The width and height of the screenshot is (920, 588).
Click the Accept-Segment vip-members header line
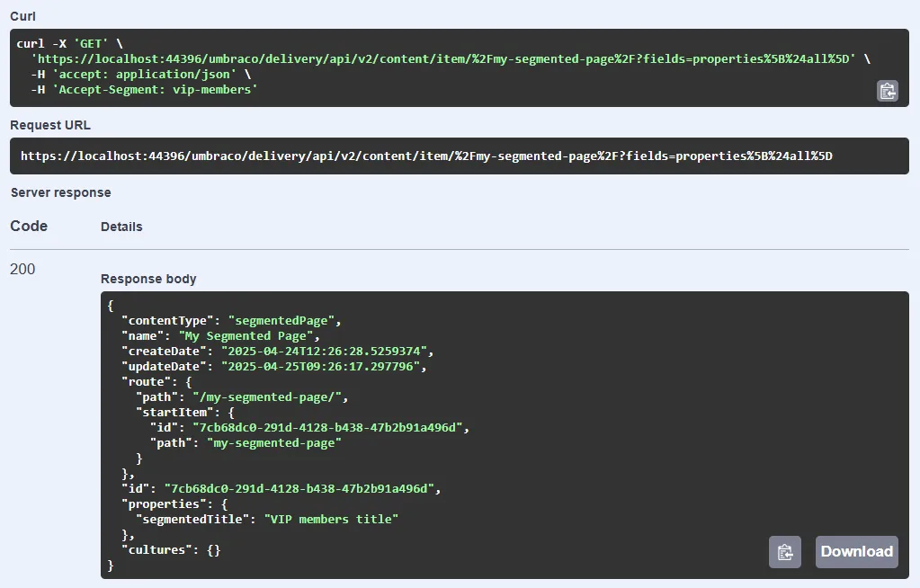pyautogui.click(x=144, y=90)
